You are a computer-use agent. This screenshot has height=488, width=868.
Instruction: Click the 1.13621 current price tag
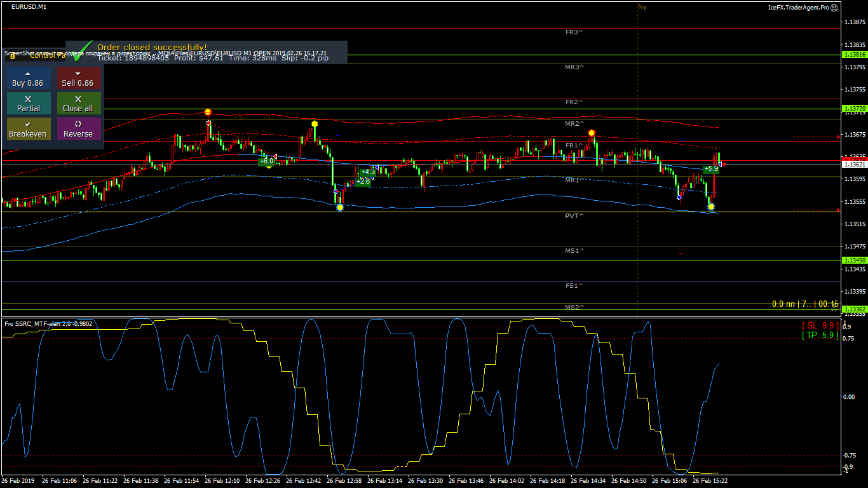click(855, 164)
